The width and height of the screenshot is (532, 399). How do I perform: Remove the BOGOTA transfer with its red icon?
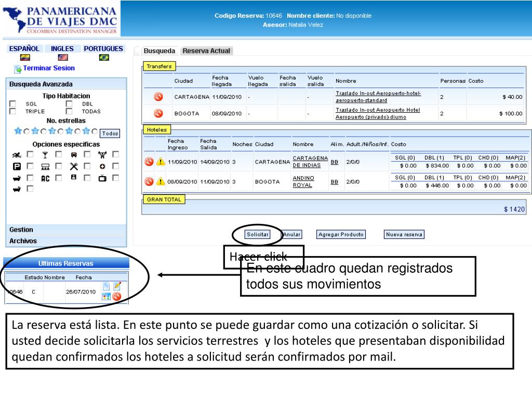158,113
